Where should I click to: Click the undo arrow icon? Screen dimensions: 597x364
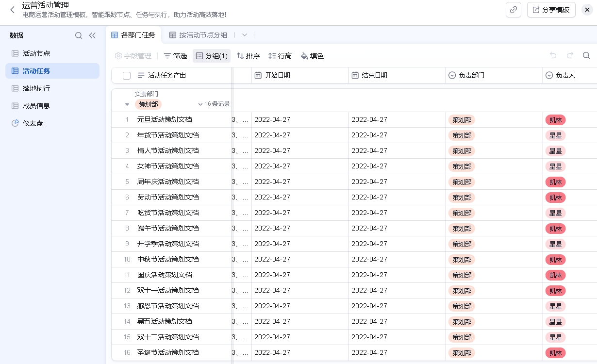coord(553,56)
